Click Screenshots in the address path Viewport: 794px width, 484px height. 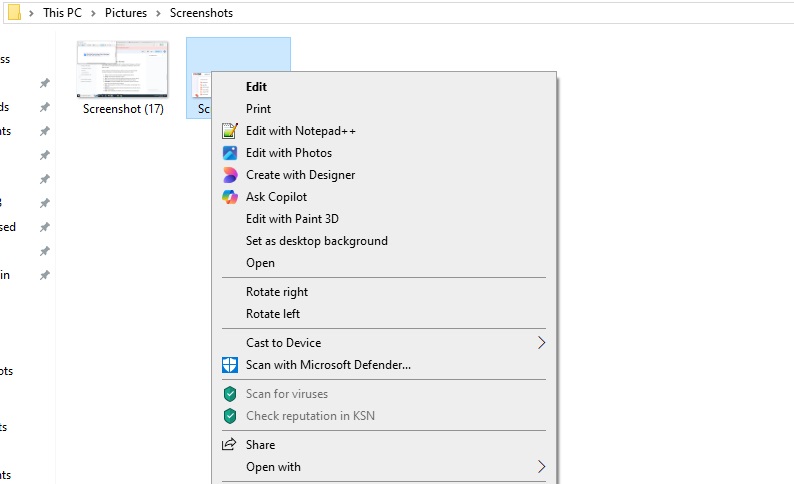[201, 13]
